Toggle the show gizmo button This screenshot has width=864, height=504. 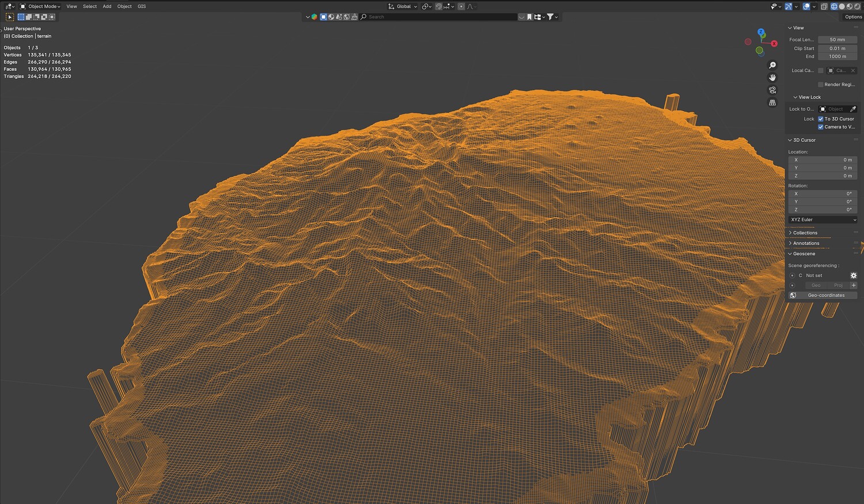click(789, 6)
